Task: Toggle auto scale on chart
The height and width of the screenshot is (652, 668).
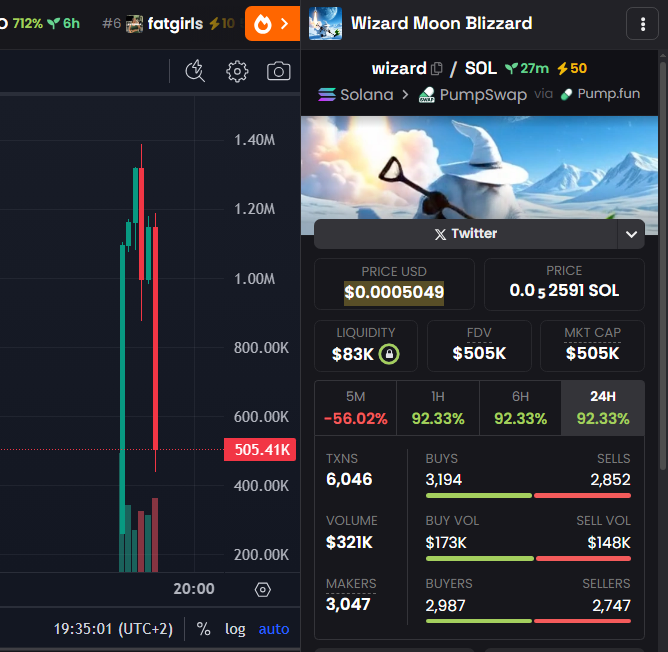Action: pos(274,629)
